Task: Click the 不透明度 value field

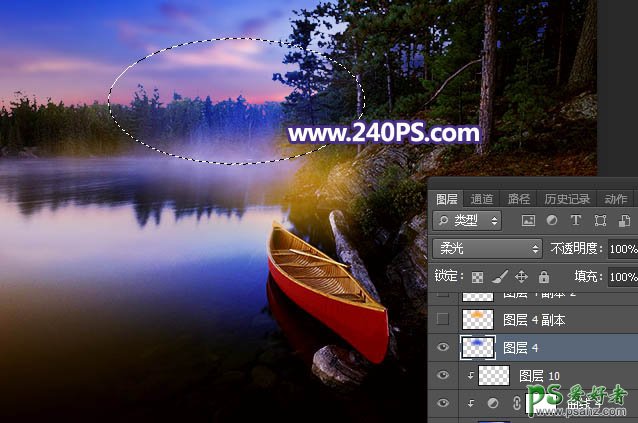Action: click(x=622, y=248)
